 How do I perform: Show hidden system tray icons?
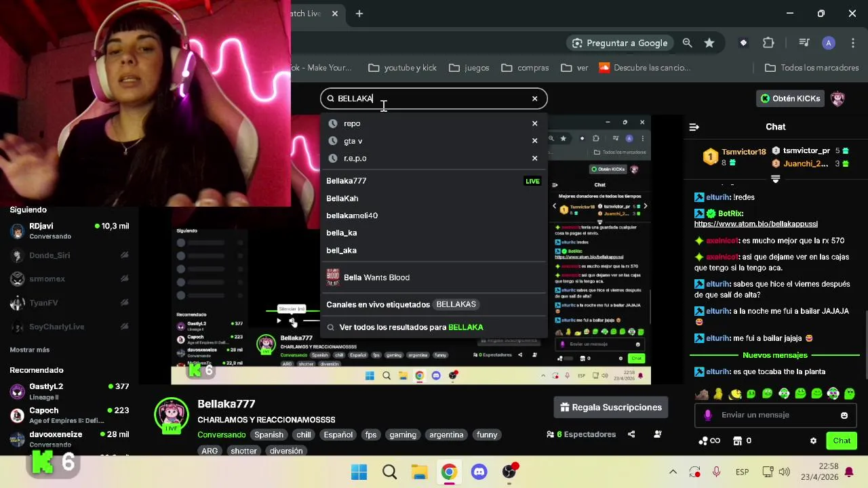click(673, 472)
